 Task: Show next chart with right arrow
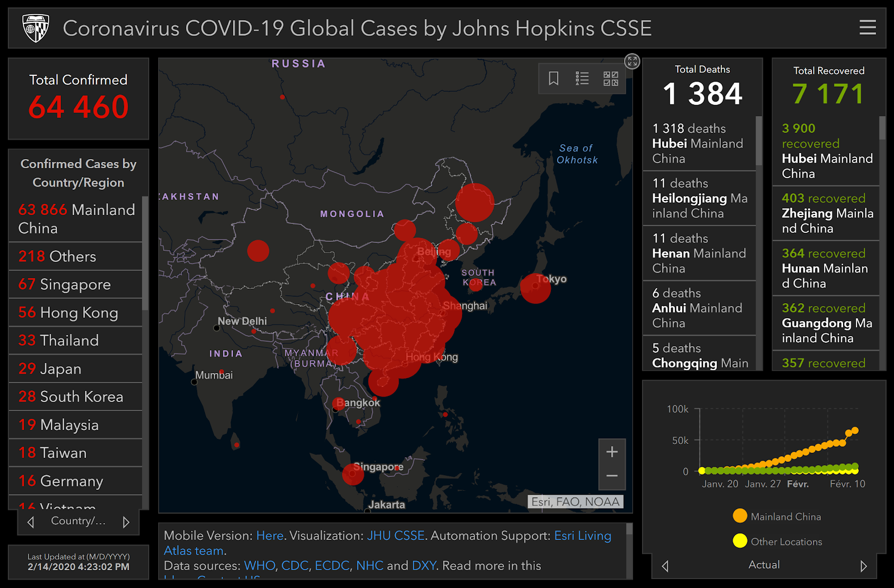[x=863, y=566]
